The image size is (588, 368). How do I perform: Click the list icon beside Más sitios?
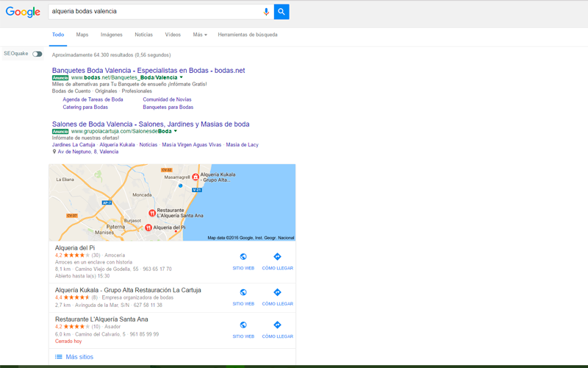[59, 357]
